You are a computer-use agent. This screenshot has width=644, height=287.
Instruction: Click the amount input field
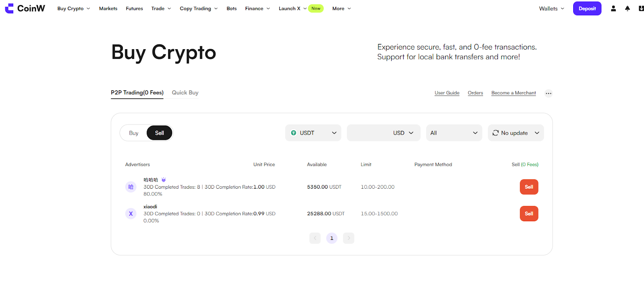(x=368, y=133)
